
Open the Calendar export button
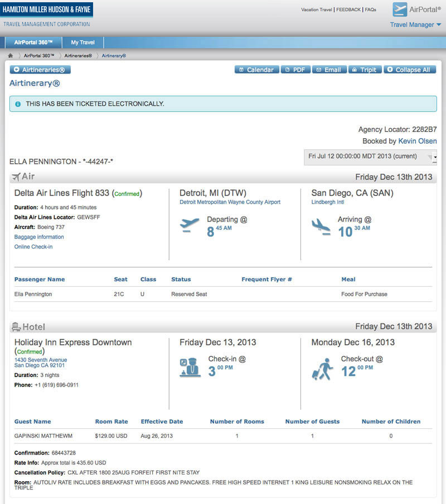[x=257, y=70]
